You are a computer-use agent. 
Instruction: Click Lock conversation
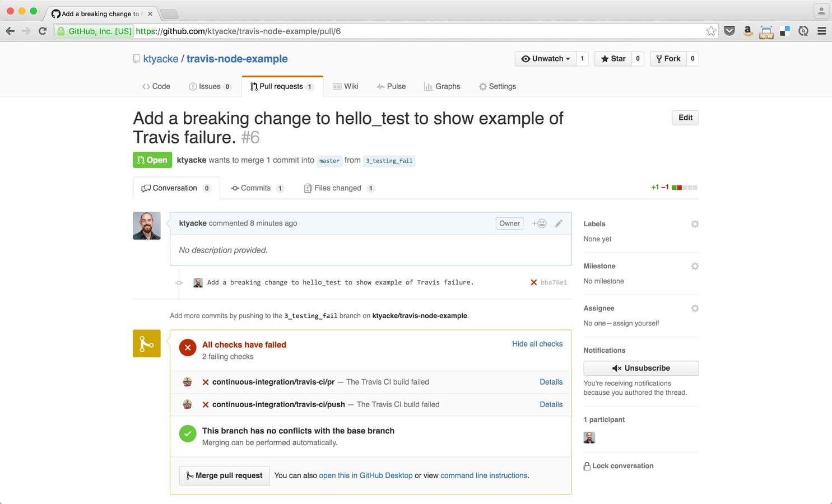(x=619, y=466)
